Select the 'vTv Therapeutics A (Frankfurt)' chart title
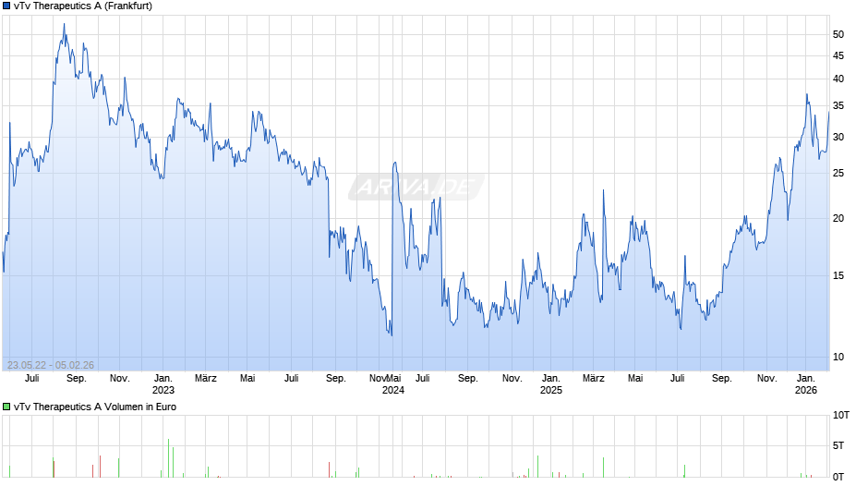 point(83,6)
